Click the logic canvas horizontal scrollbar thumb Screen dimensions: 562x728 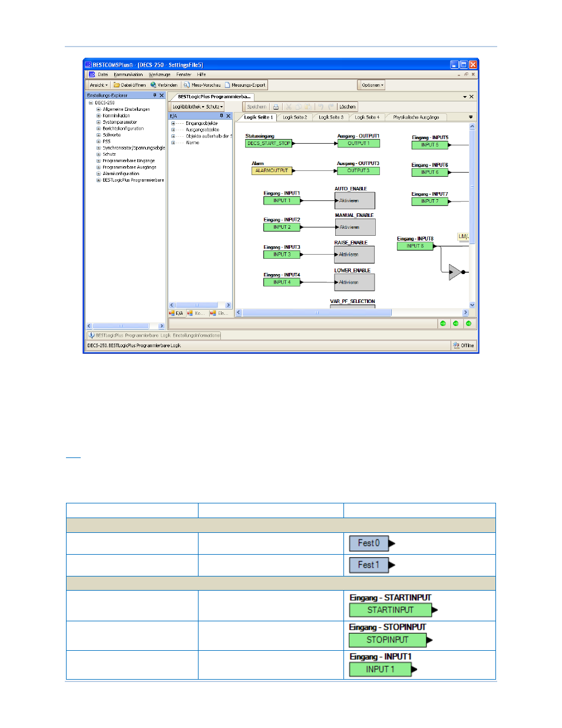tap(317, 312)
